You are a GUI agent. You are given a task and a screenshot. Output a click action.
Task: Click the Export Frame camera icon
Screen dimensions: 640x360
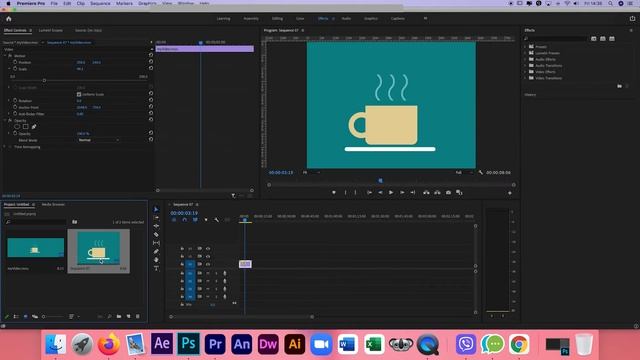448,192
